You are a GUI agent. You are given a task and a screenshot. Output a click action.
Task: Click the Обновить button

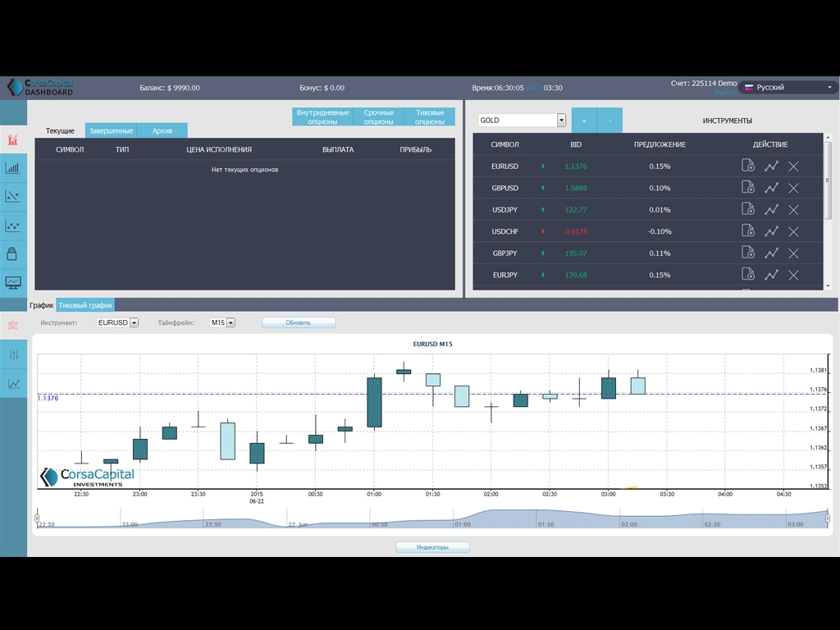[299, 322]
